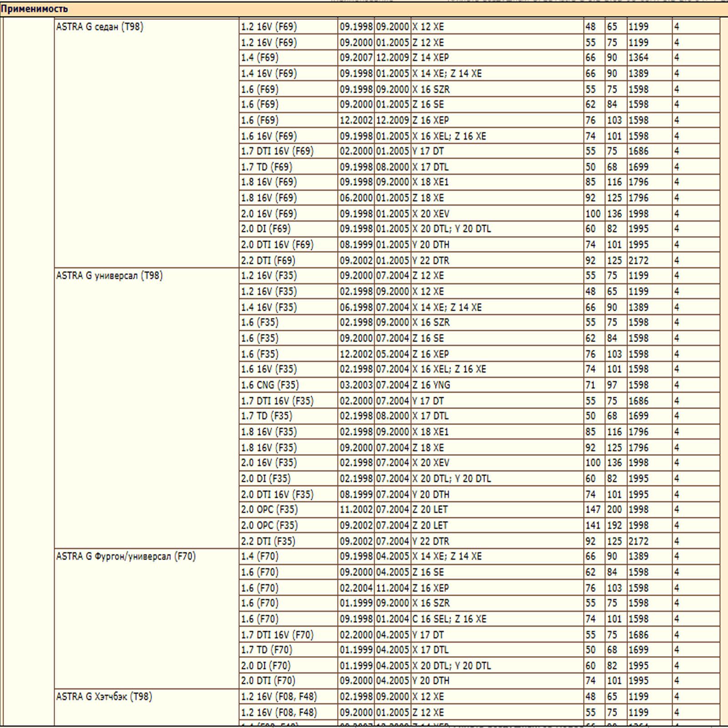Click the 1.4 (F69) modification cell
Image resolution: width=728 pixels, height=728 pixels.
tap(259, 58)
